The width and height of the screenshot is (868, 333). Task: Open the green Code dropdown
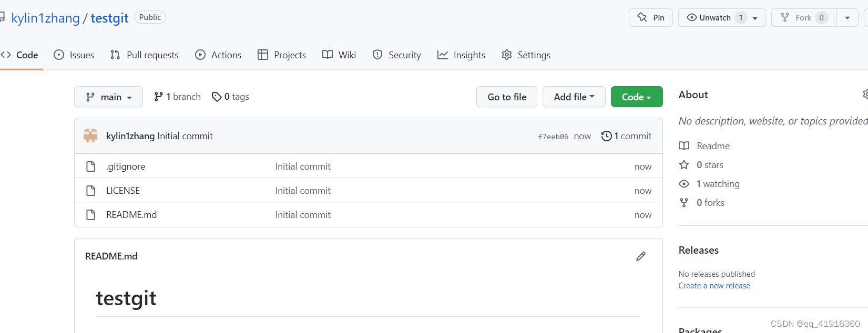tap(637, 97)
